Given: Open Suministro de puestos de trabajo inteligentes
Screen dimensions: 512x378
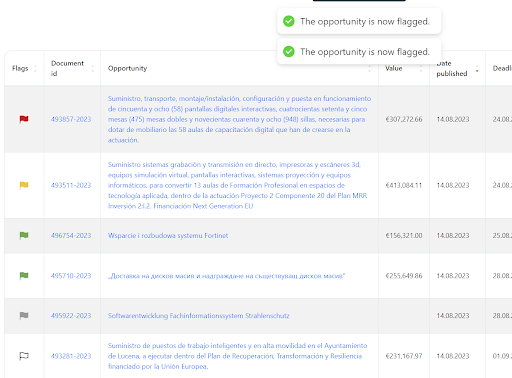Looking at the screenshot, I should [237, 356].
